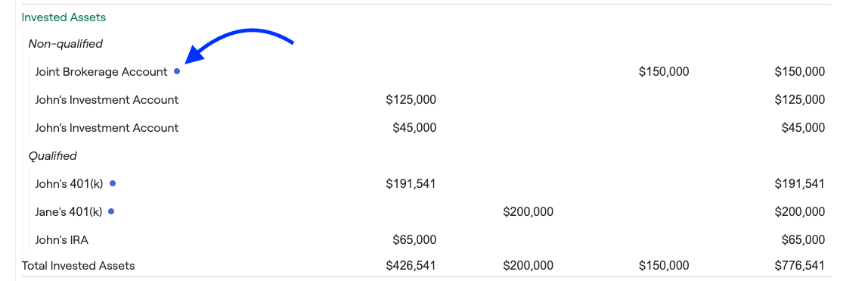Image resolution: width=868 pixels, height=281 pixels.
Task: Open John's Investment Account worth $125,000
Action: tap(107, 100)
